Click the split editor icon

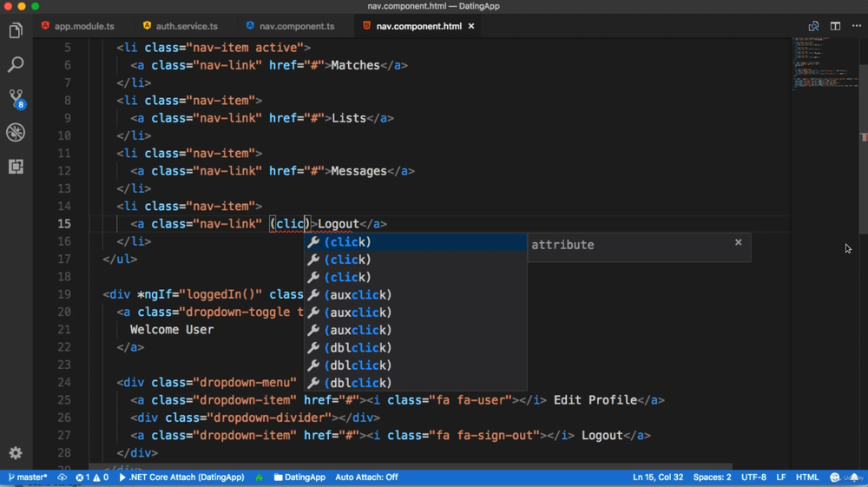coord(835,26)
